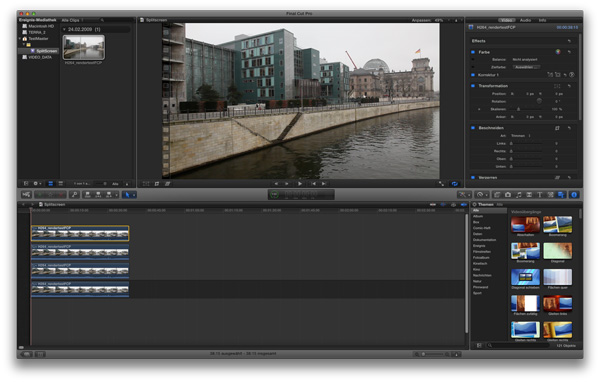The width and height of the screenshot is (600, 382).
Task: Click the color wheel icon beside Farbe
Action: (558, 52)
